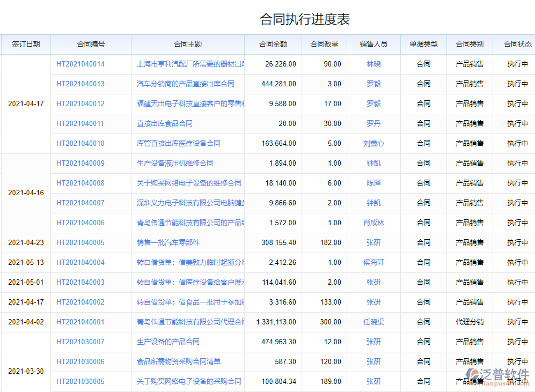Open contract number HT2021040005

click(x=80, y=242)
